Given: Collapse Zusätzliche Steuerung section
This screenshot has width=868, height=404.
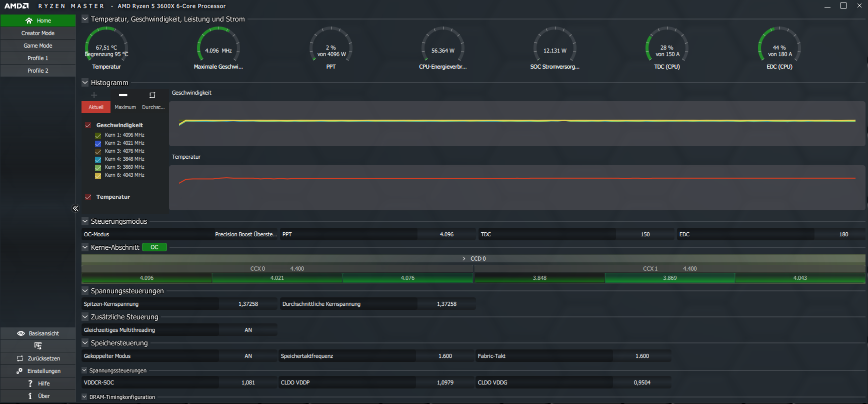Looking at the screenshot, I should [85, 317].
